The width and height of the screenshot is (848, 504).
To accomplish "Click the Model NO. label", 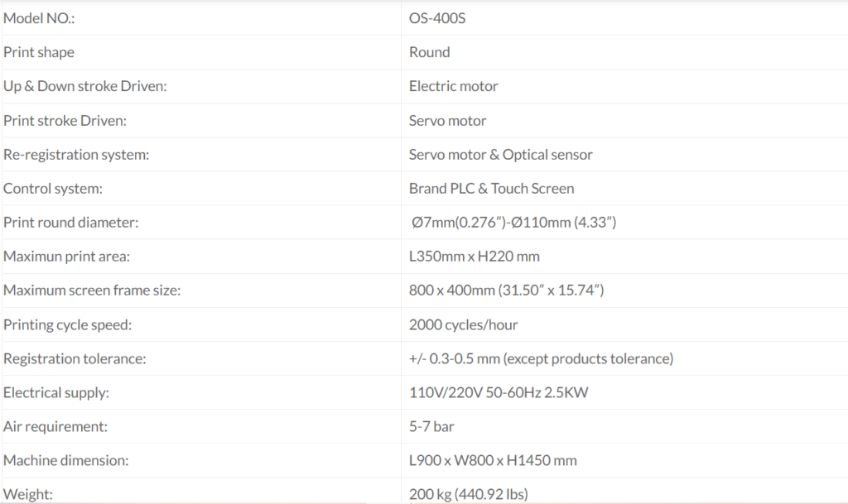I will tap(38, 17).
